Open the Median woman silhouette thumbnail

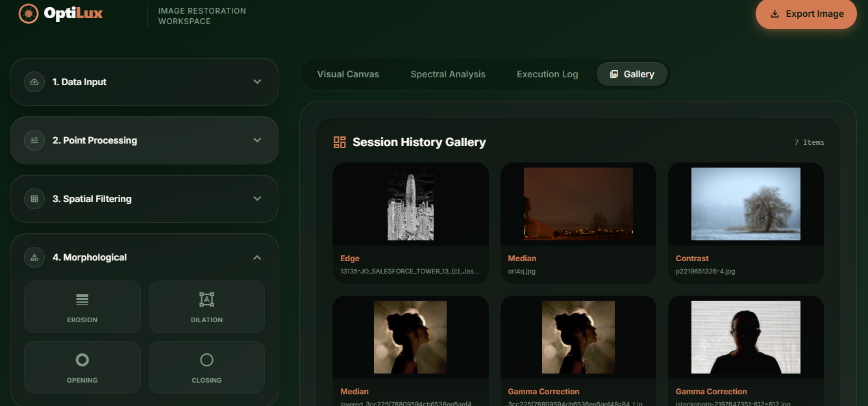point(410,337)
